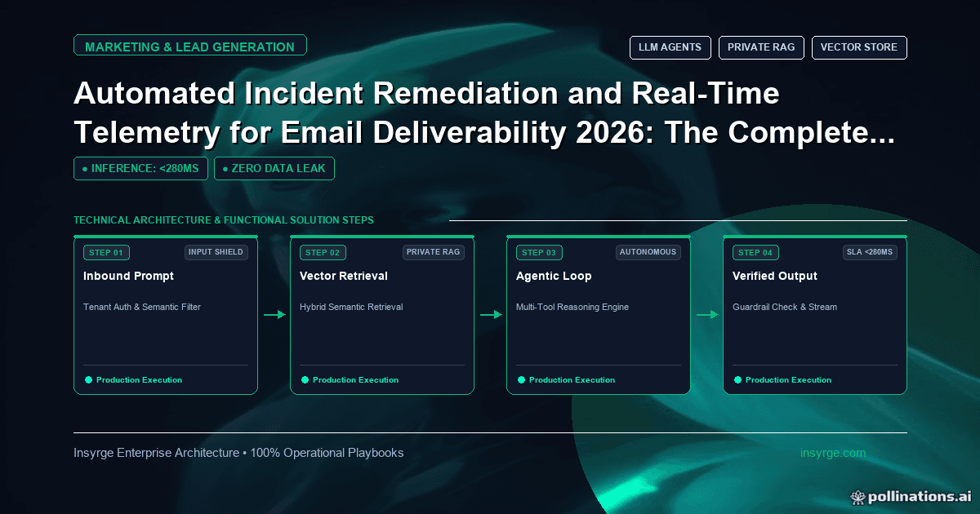980x514 pixels.
Task: Click the AUTONOMOUS chip
Action: point(648,252)
